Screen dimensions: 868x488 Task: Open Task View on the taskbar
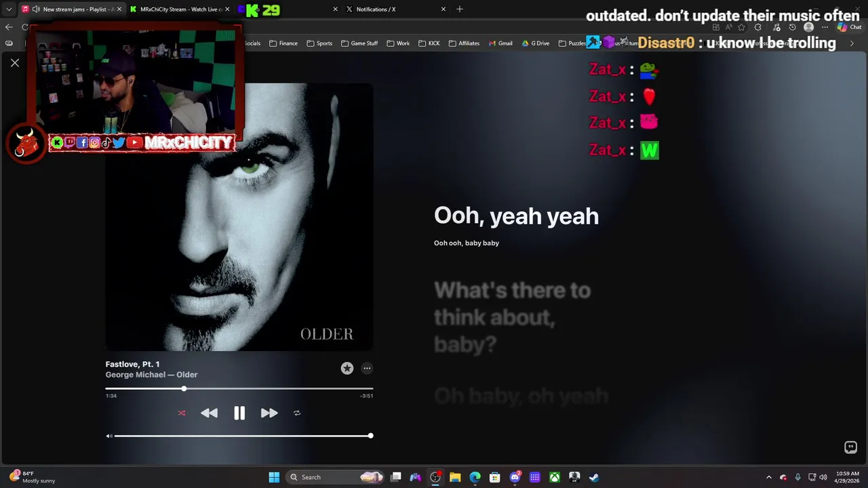[x=396, y=477]
